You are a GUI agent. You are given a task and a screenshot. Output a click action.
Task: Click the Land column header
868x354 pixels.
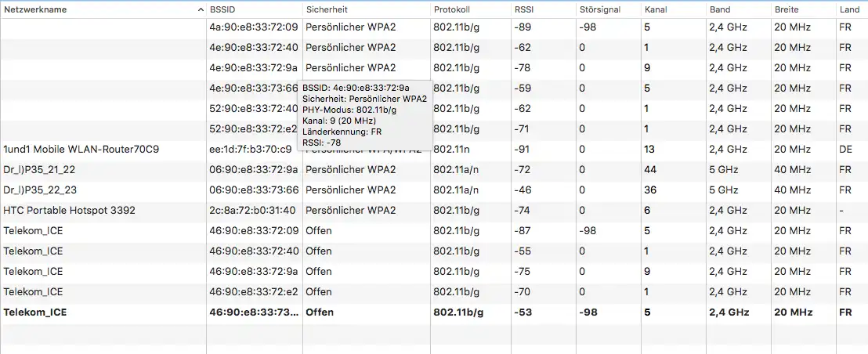(848, 9)
